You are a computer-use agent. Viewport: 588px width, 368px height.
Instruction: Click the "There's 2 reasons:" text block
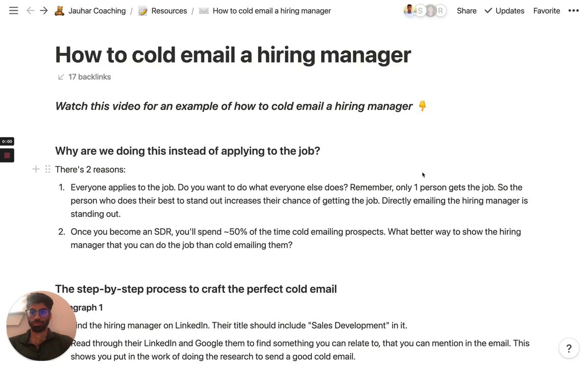[90, 169]
